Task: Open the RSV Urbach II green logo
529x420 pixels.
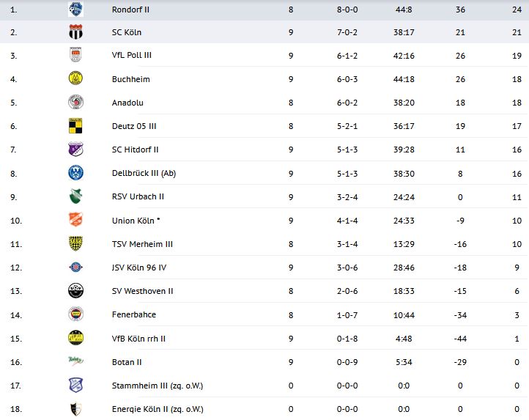Action: 75,196
